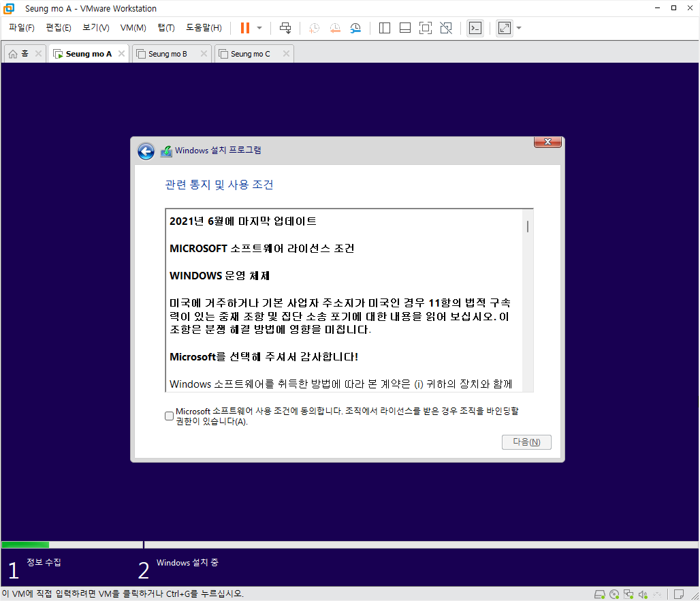The width and height of the screenshot is (700, 601).
Task: Open the snapshot manager wrench-clock icon
Action: (356, 28)
